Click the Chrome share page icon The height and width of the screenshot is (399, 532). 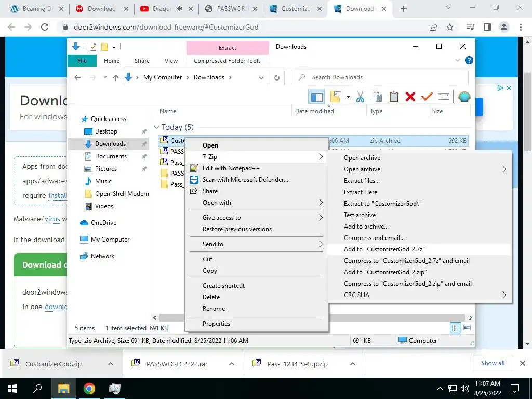click(433, 27)
